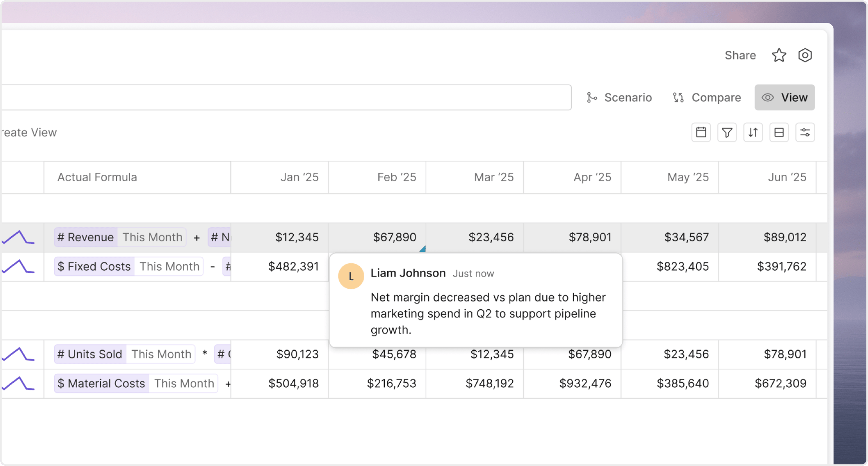Viewport: 868px width, 466px height.
Task: Click the Material Costs row sparkline chart
Action: [18, 384]
